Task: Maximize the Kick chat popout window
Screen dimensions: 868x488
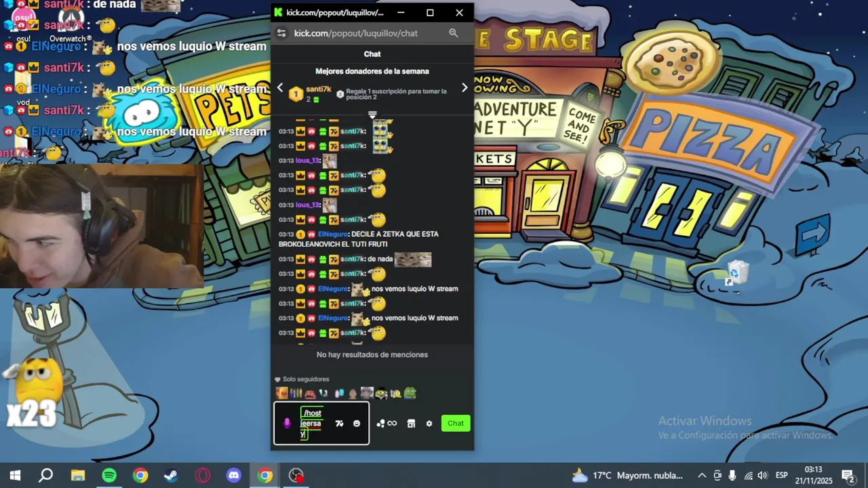Action: coord(430,13)
